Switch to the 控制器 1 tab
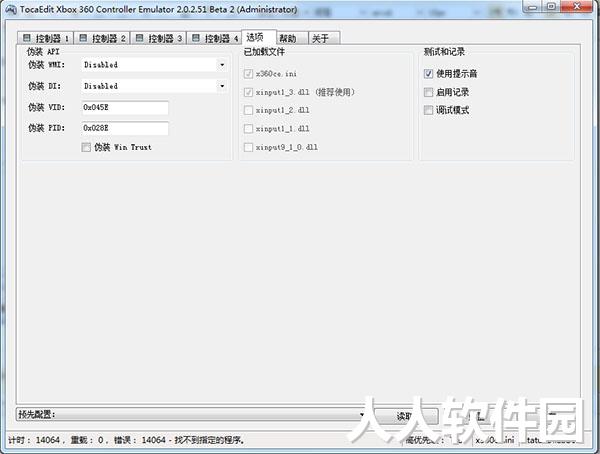Viewport: 600px width, 454px height. [46, 38]
